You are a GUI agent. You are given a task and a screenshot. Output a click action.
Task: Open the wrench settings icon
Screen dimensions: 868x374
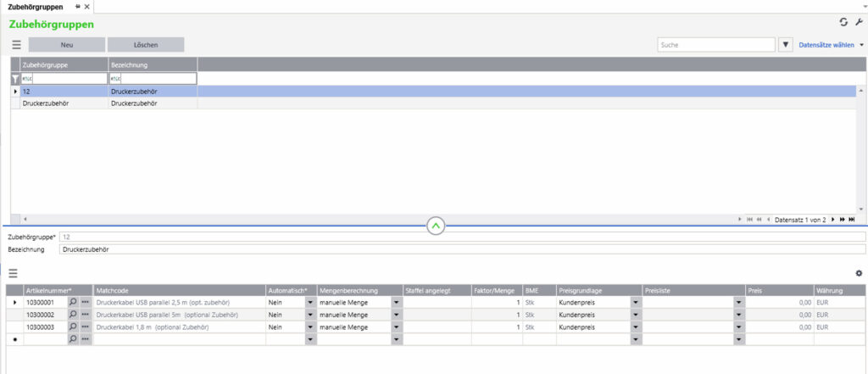(x=859, y=22)
